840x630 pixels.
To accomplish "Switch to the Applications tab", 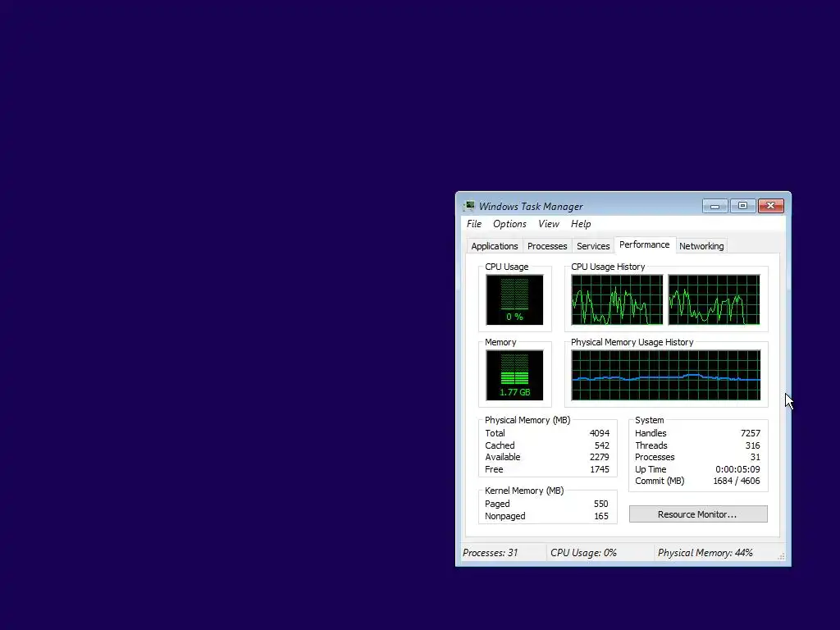I will pos(495,246).
